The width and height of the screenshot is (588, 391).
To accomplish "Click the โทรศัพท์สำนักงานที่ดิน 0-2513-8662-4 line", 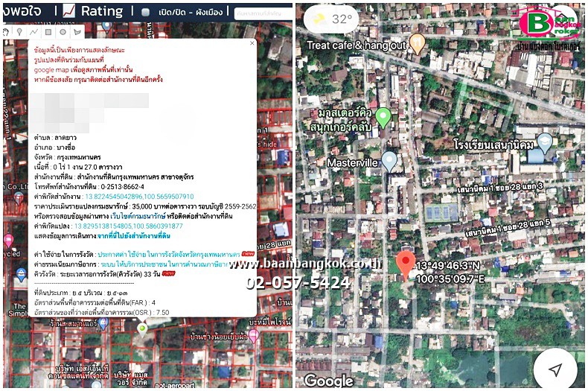I will pyautogui.click(x=89, y=187).
